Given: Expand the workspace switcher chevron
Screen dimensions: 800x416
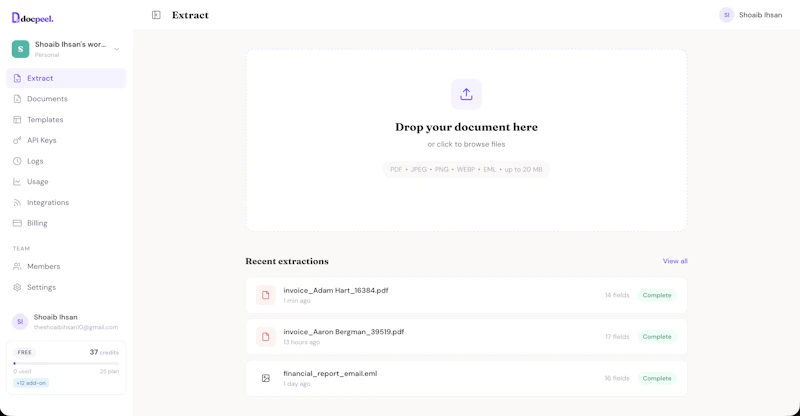Looking at the screenshot, I should tap(117, 50).
